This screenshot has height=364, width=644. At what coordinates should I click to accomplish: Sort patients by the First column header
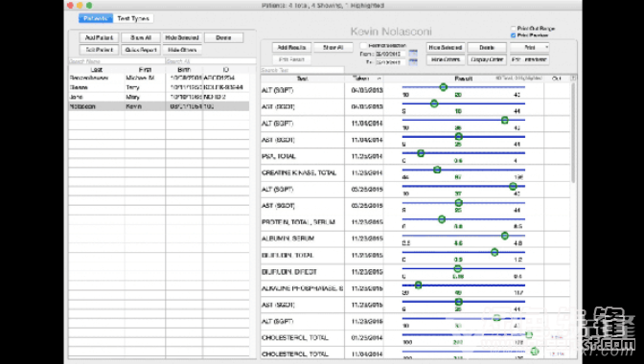(145, 70)
